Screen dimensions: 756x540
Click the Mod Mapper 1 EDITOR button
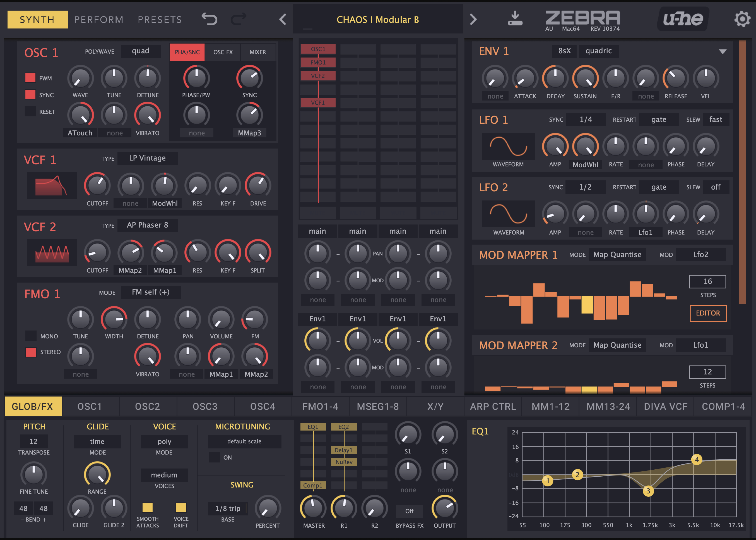pyautogui.click(x=708, y=313)
